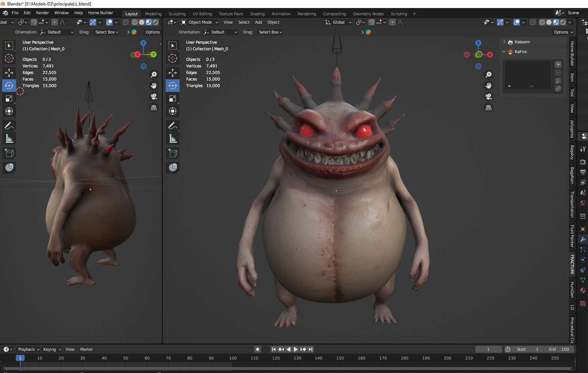Jump to the end frame
Viewport: 588px width, 373px height.
click(310, 349)
